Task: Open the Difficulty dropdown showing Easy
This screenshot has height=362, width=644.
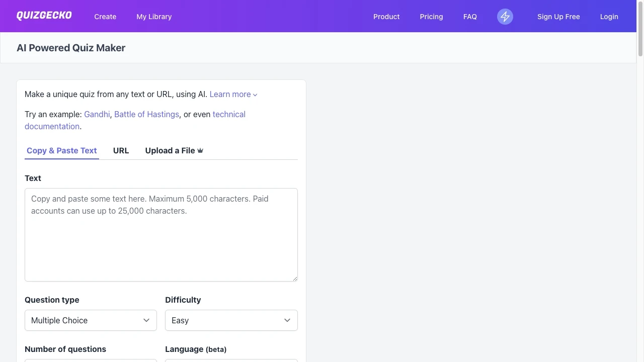Action: (231, 320)
